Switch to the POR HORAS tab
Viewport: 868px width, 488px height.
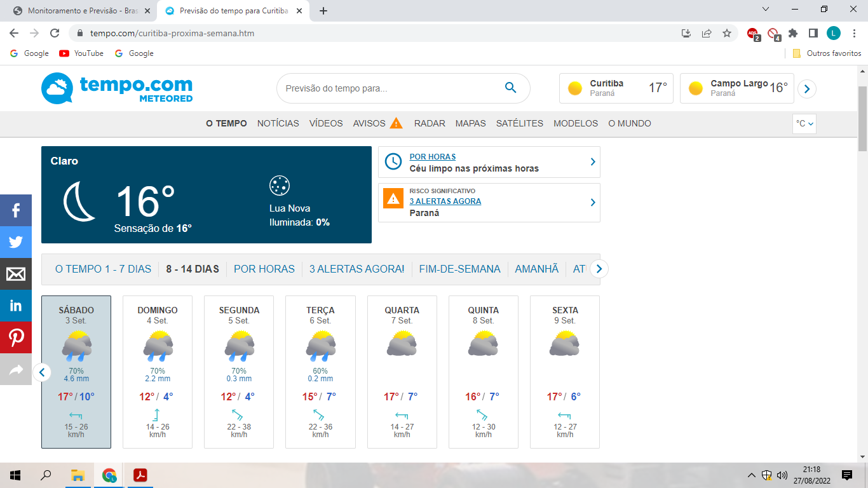[264, 269]
